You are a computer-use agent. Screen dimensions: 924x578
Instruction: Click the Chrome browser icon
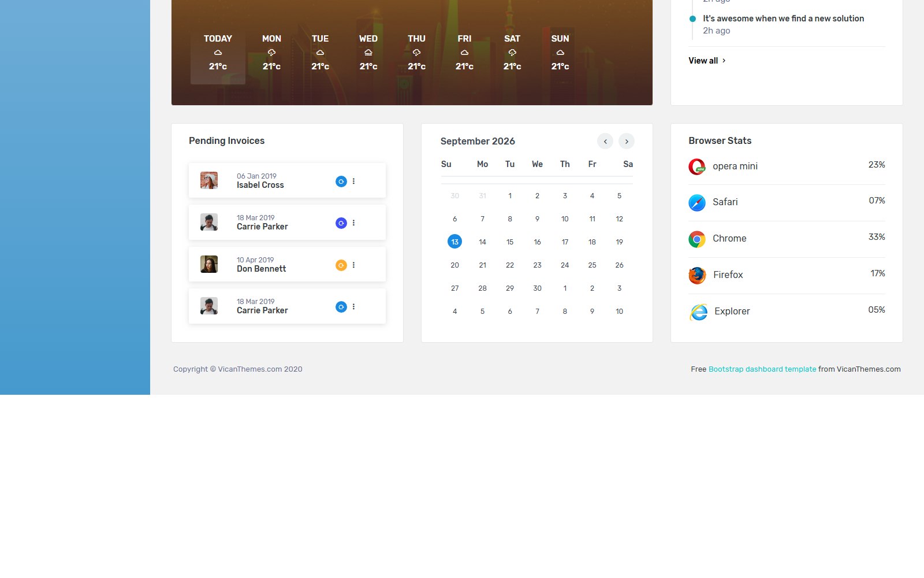[x=697, y=239]
